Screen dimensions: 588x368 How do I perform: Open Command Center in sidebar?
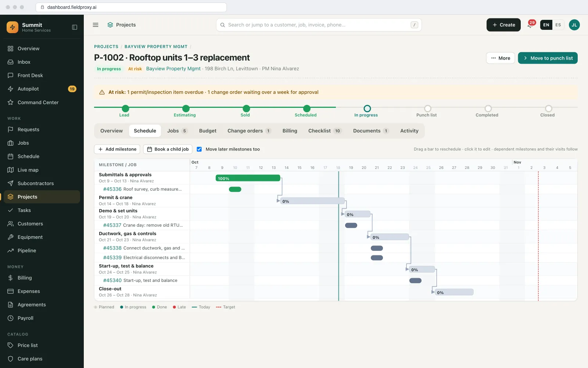[x=42, y=102]
